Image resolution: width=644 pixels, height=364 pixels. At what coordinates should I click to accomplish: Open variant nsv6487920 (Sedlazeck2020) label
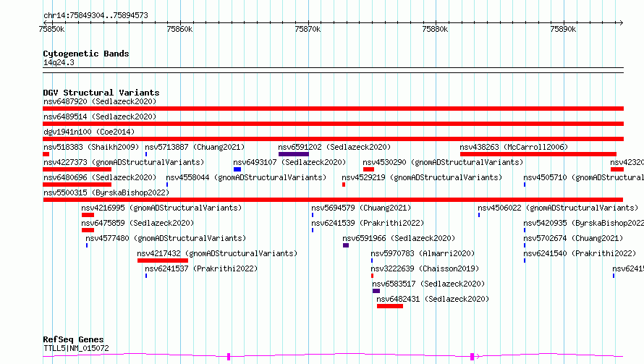tap(100, 101)
